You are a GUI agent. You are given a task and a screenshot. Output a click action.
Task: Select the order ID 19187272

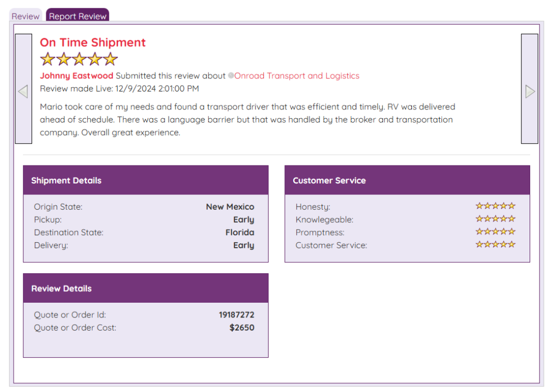point(236,315)
